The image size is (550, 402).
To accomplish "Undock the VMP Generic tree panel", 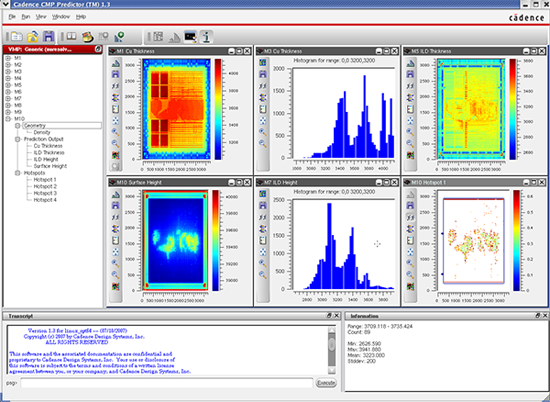I will (98, 49).
